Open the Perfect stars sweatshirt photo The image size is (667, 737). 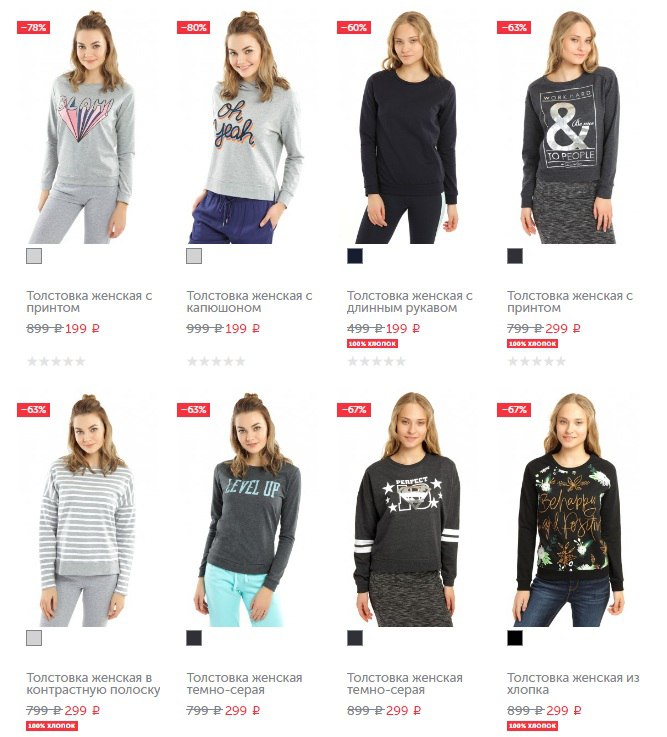[407, 510]
